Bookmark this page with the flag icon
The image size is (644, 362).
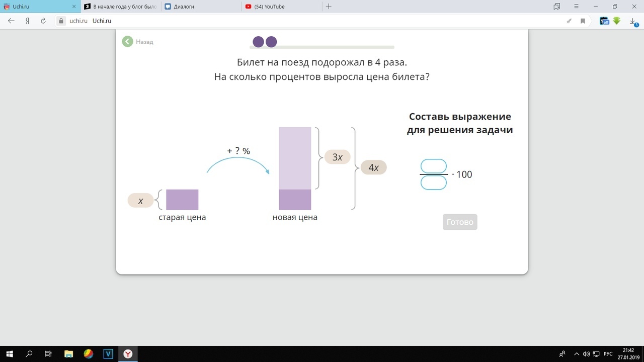(583, 21)
